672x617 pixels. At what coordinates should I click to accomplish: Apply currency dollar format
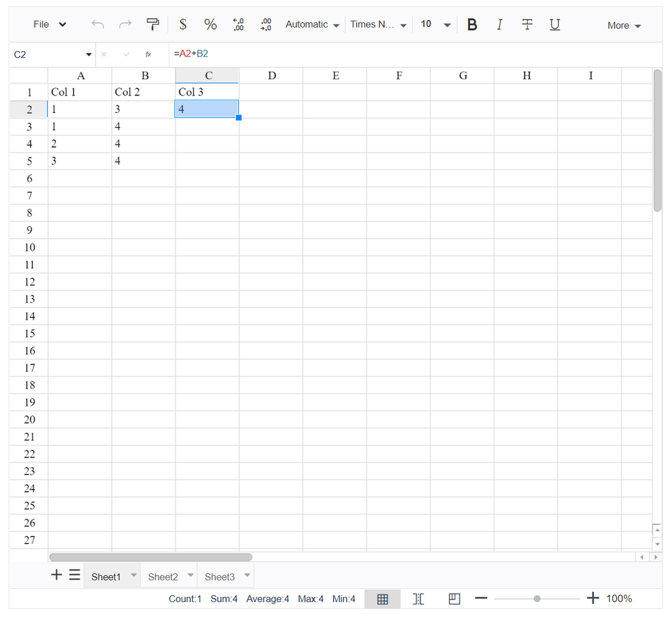tap(183, 24)
